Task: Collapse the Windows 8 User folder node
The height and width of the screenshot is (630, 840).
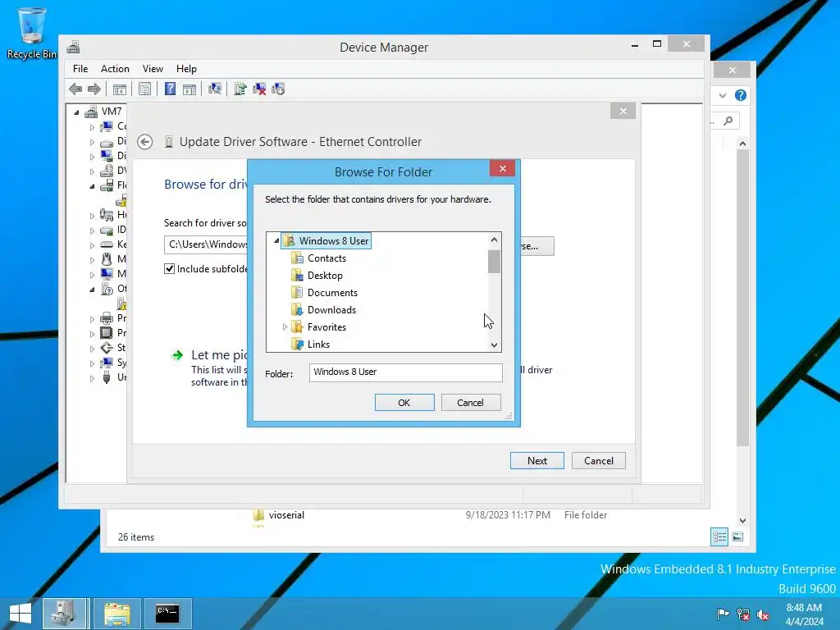Action: (x=276, y=241)
